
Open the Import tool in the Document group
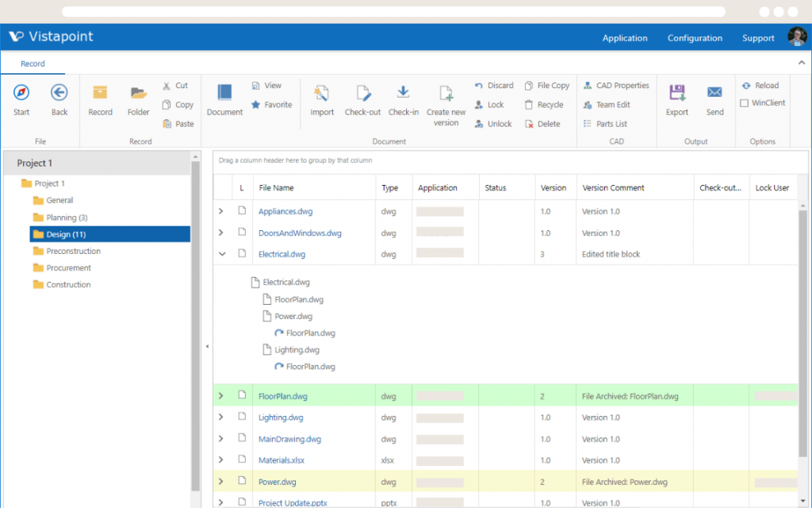coord(322,99)
